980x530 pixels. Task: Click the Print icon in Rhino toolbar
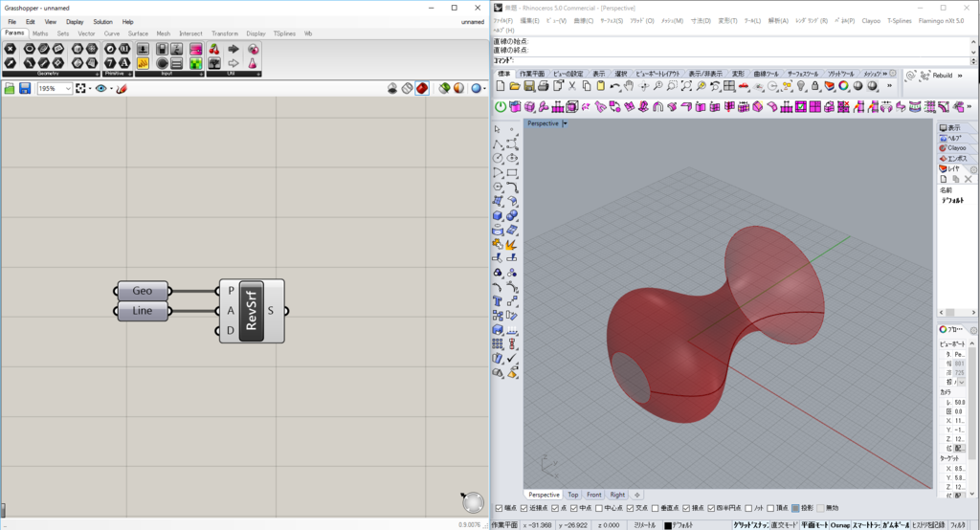544,86
